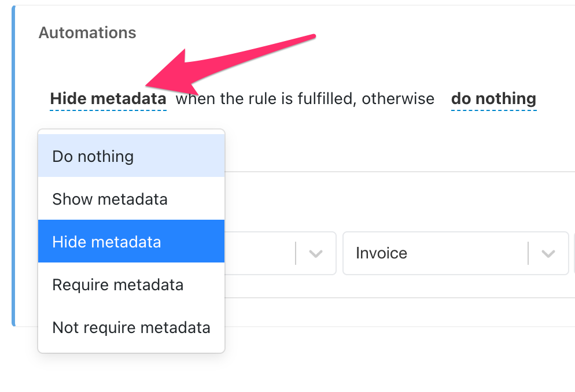Image resolution: width=575 pixels, height=392 pixels.
Task: Choose the Show metadata option
Action: [131, 198]
